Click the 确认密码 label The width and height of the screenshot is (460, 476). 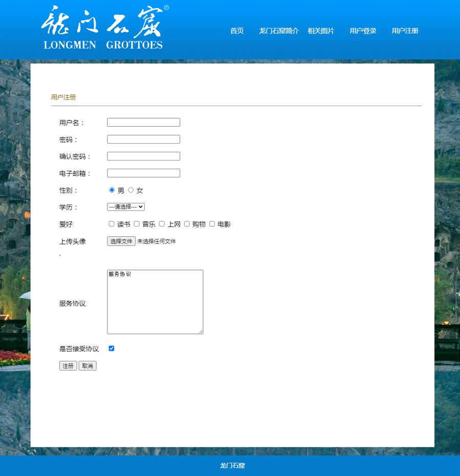pos(75,156)
